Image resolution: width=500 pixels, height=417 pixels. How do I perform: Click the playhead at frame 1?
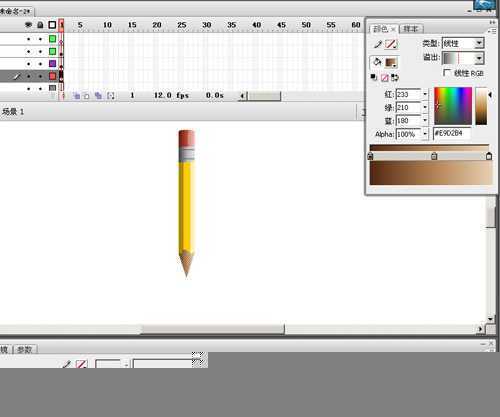point(61,25)
